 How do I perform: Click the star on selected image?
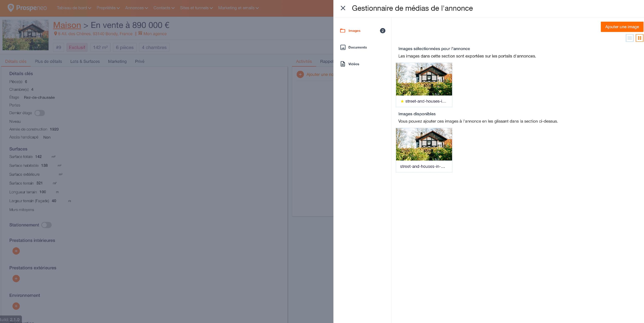[402, 101]
